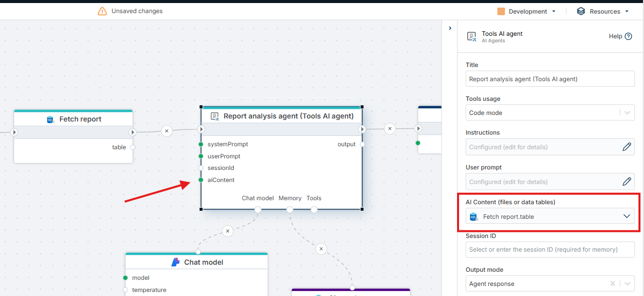This screenshot has height=296, width=644.
Task: Click the userPrompt input port
Action: tap(201, 156)
